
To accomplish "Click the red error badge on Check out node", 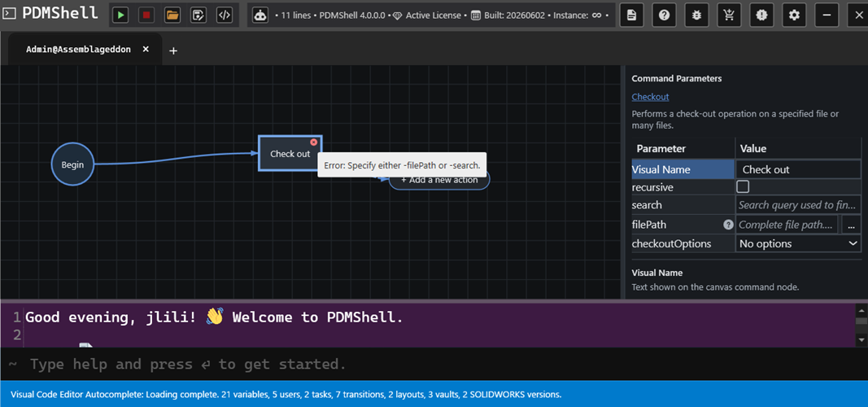I will [314, 142].
